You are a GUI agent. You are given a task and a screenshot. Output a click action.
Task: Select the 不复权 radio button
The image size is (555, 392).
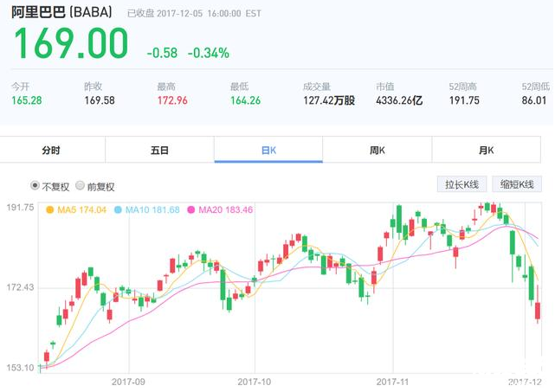[35, 186]
